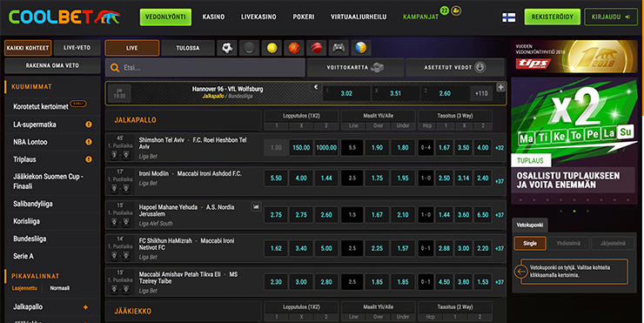Screen dimensions: 644x323
Task: Click the arrow icon beside Hannover 96 - VfL Wolfsburg
Action: click(316, 87)
